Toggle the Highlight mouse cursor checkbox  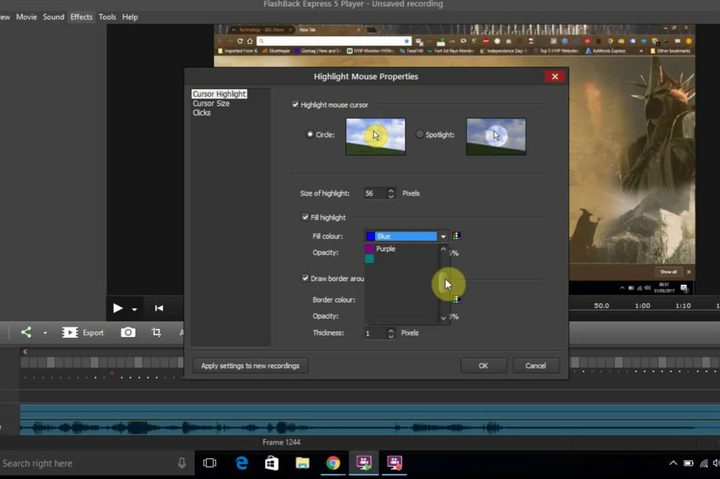295,105
